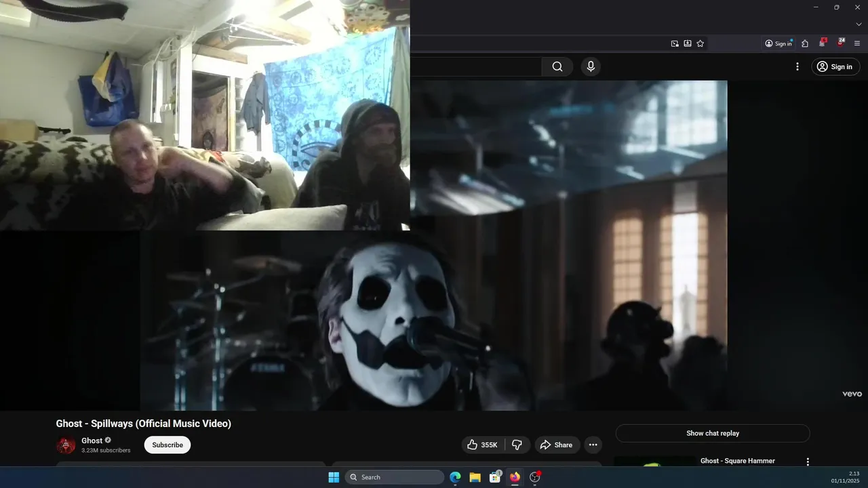Open the Ghost channel avatar
The height and width of the screenshot is (488, 868).
click(x=66, y=445)
